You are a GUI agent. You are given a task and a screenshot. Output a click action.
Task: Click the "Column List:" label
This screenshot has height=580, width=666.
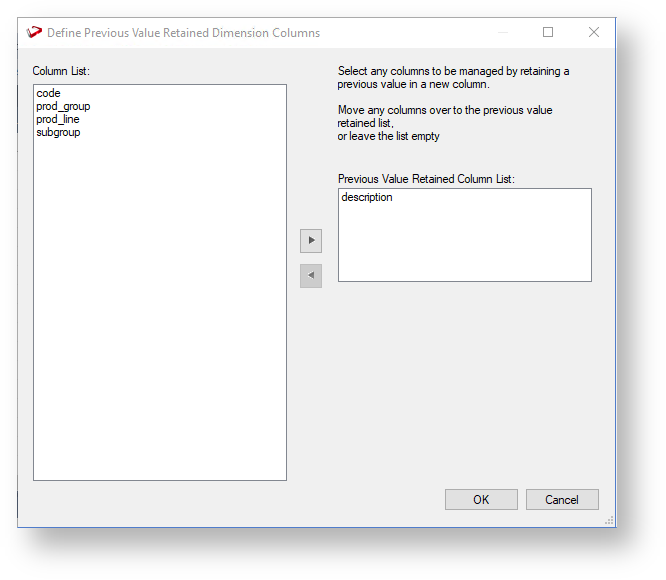(61, 71)
